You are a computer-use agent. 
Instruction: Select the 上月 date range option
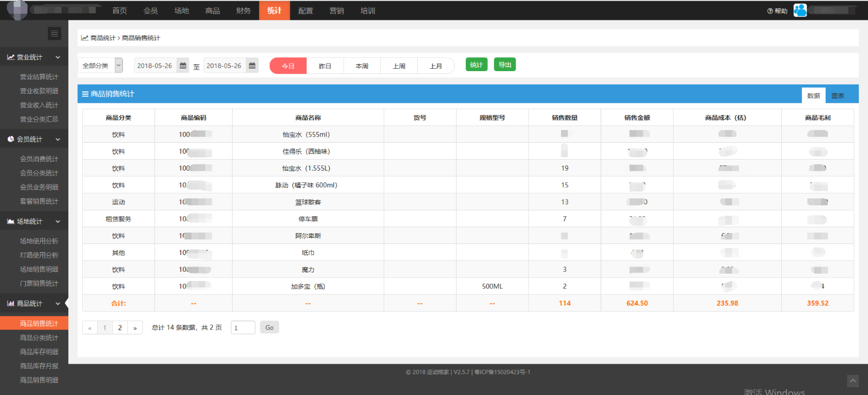(x=436, y=66)
